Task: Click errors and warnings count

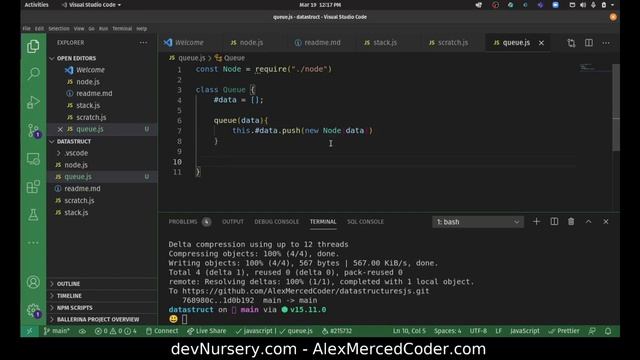Action: click(x=116, y=331)
